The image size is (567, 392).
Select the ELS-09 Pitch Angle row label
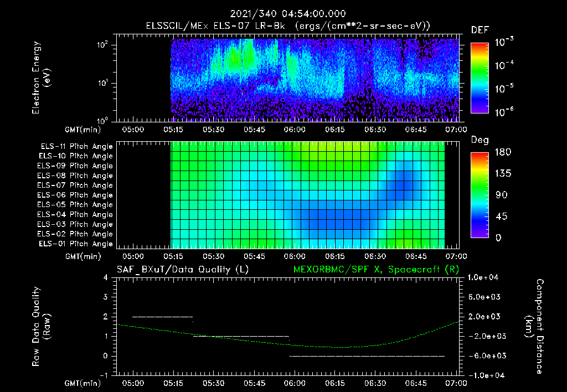(x=75, y=166)
